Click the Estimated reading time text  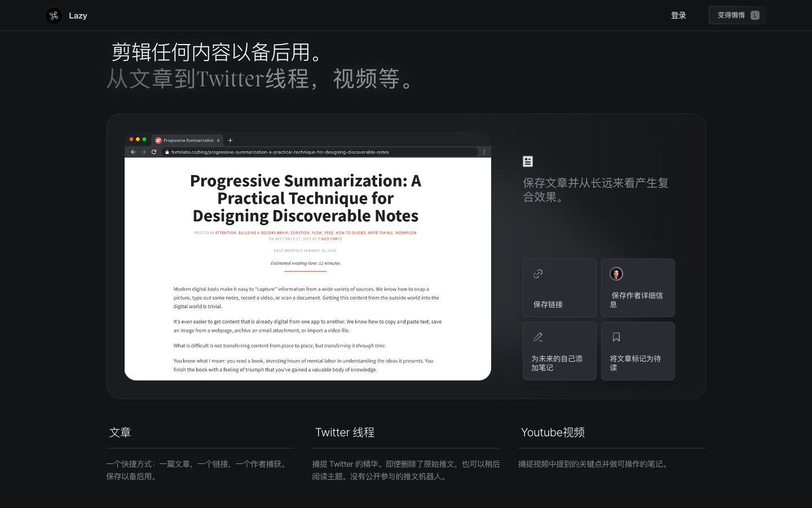click(306, 263)
